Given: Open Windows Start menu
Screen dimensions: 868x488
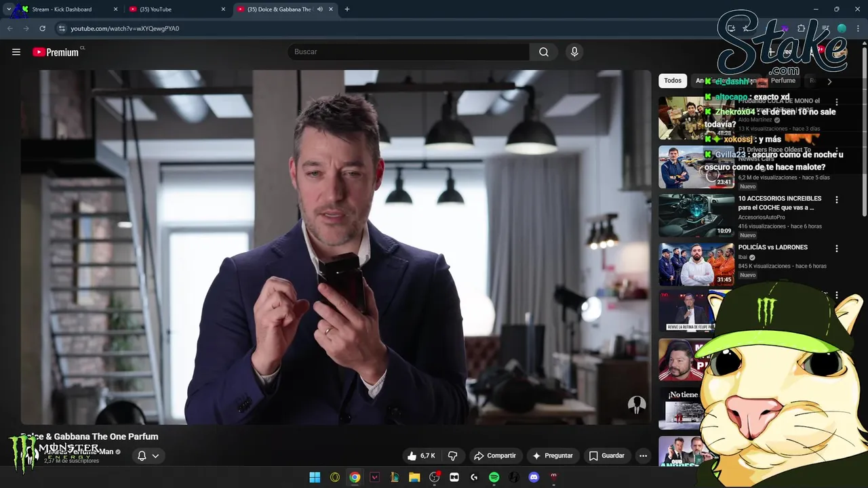Looking at the screenshot, I should [315, 477].
